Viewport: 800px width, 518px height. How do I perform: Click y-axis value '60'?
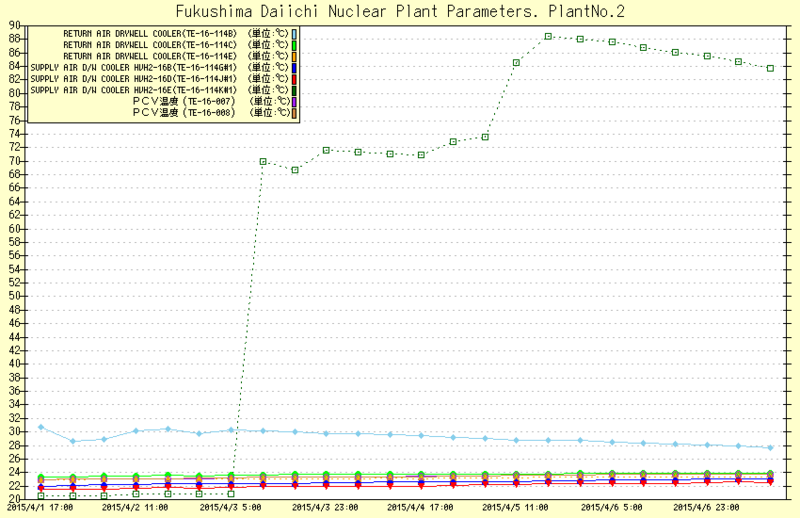pos(14,229)
